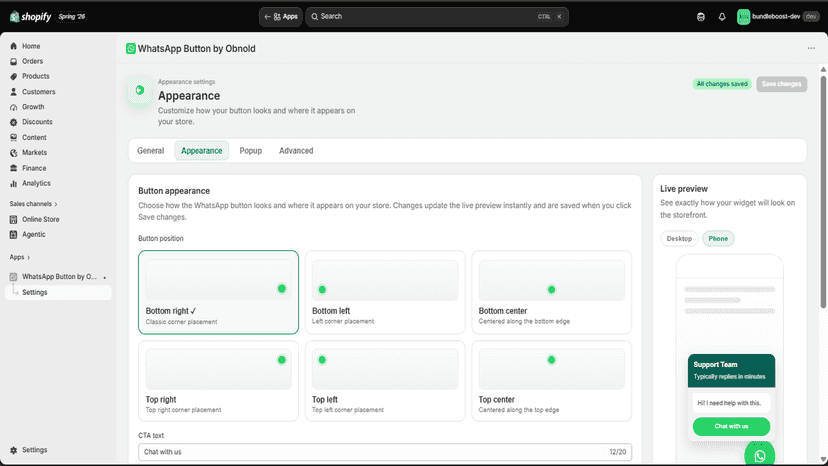828x466 pixels.
Task: Click 'Hi! I need help with this.' message
Action: 729,403
